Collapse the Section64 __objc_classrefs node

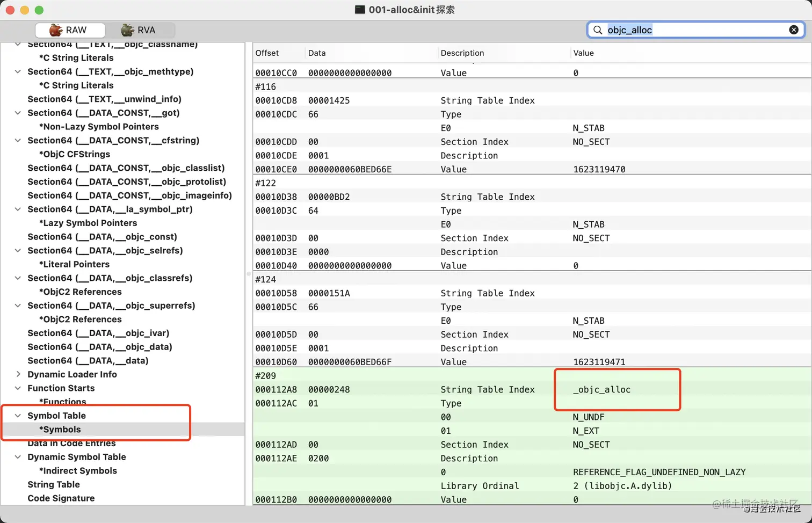point(18,278)
